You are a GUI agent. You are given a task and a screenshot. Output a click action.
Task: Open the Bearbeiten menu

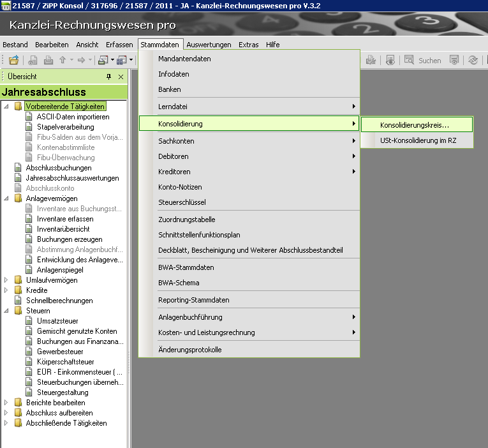click(52, 45)
